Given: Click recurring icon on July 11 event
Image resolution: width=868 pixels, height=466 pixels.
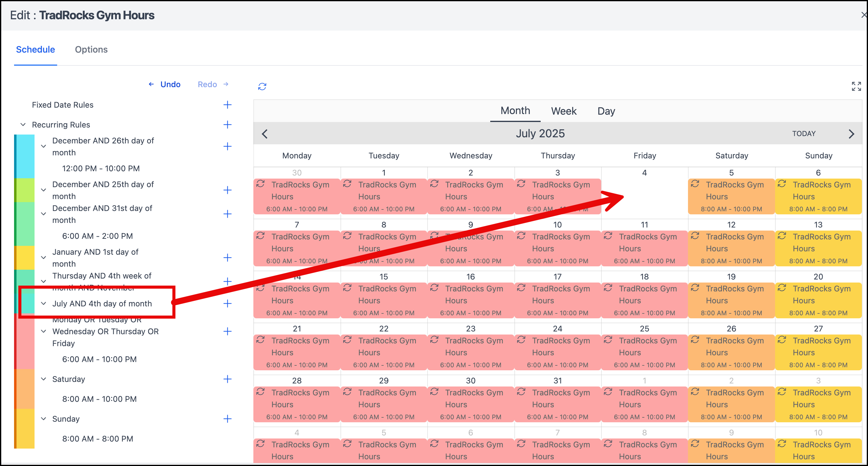Looking at the screenshot, I should [x=608, y=236].
